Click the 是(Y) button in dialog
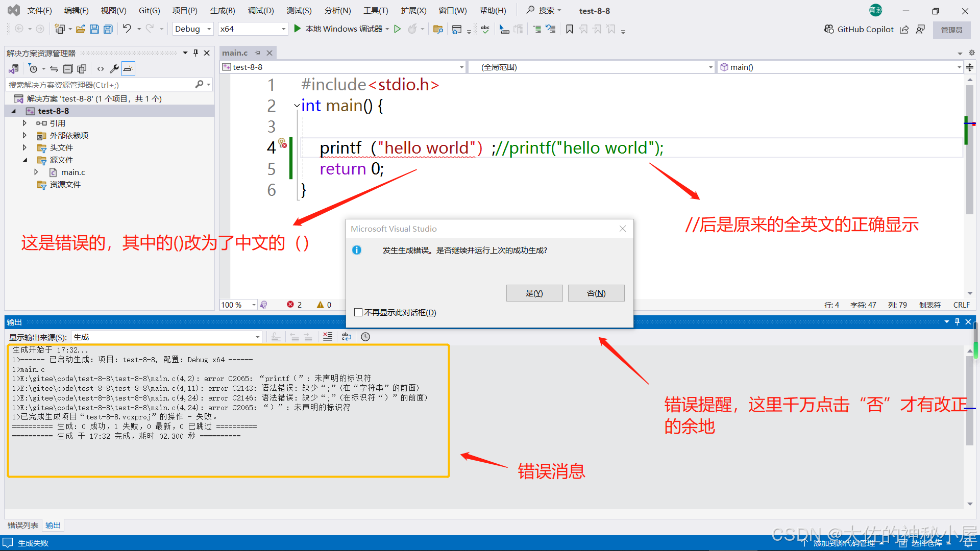980x551 pixels. [534, 293]
